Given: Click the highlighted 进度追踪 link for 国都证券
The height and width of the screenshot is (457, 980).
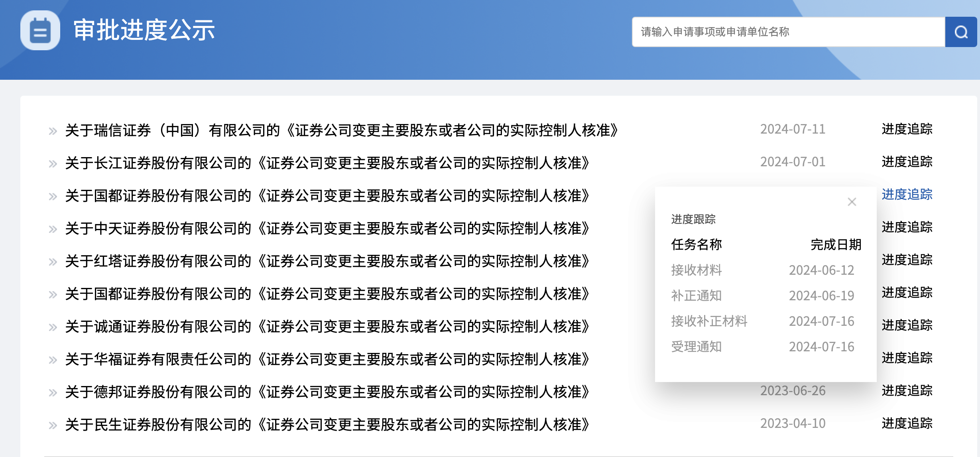Looking at the screenshot, I should [907, 195].
